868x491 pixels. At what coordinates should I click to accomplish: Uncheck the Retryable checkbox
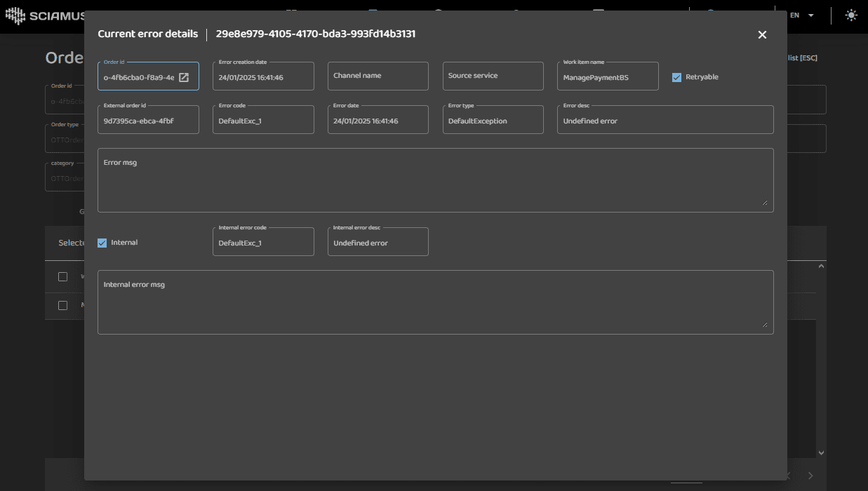pos(676,77)
